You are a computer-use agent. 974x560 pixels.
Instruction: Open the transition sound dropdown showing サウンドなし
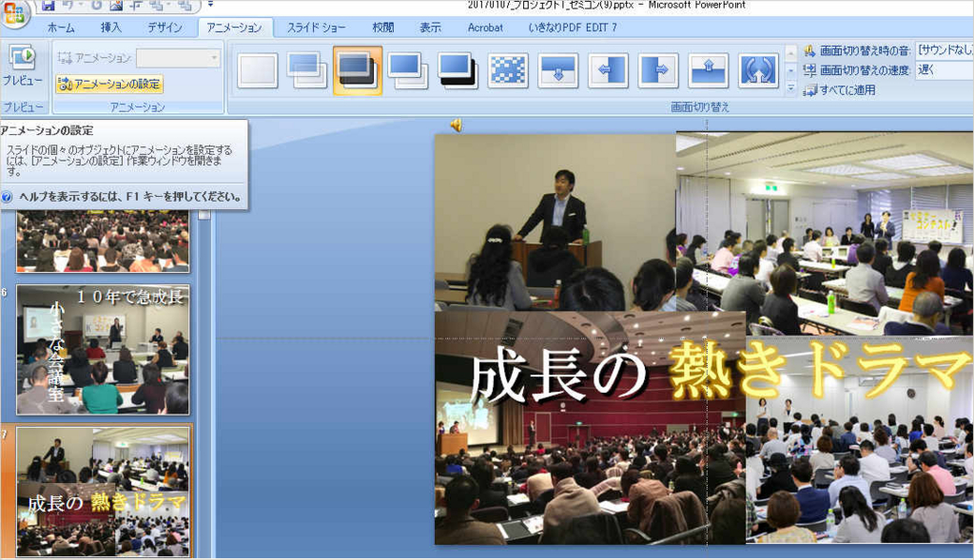(x=945, y=50)
